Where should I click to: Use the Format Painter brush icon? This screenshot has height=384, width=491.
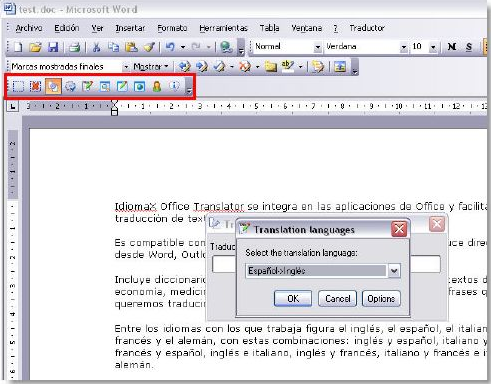click(x=149, y=47)
